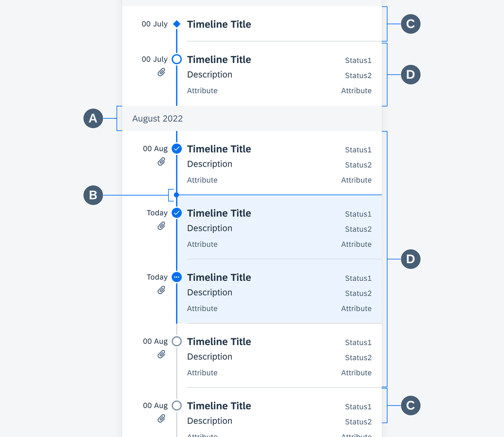Click the hollow blue circle July marker
504x437 pixels.
[x=177, y=59]
